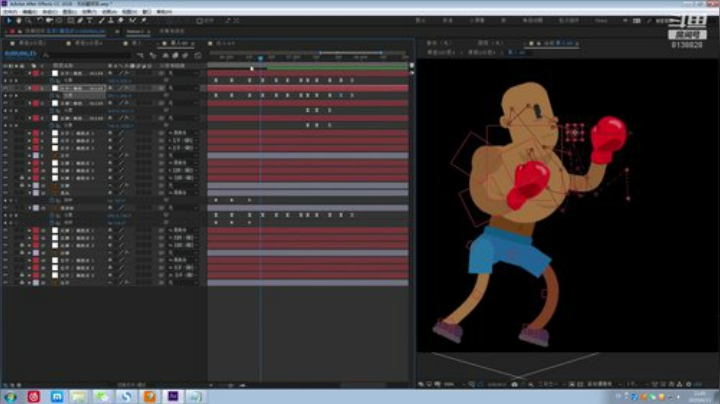Click the blue current-time indicator on ruler
This screenshot has height=404, width=720.
tap(260, 58)
